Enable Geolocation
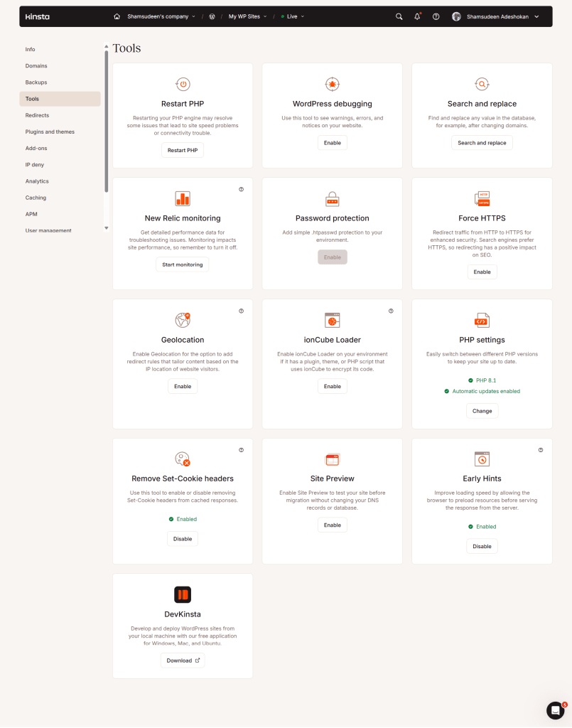This screenshot has width=572, height=728. tap(183, 386)
